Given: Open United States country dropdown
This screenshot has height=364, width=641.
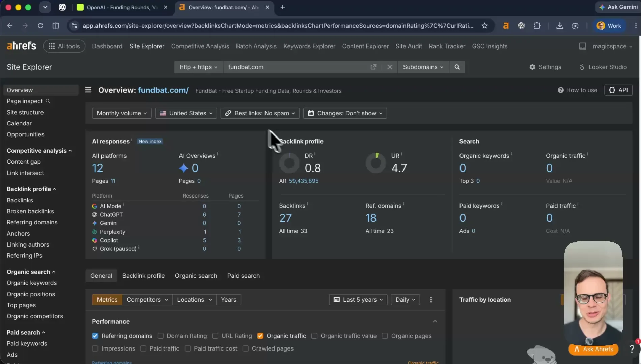Looking at the screenshot, I should tap(186, 113).
